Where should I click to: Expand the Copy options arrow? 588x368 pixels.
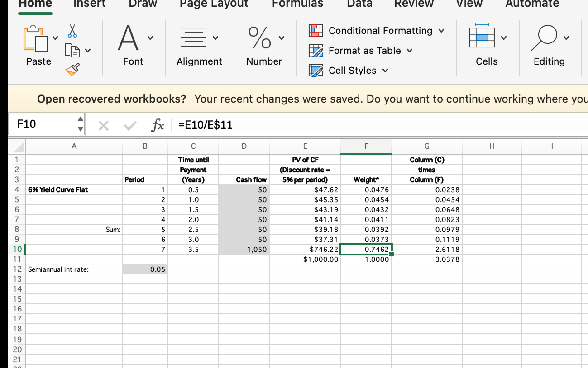click(88, 50)
